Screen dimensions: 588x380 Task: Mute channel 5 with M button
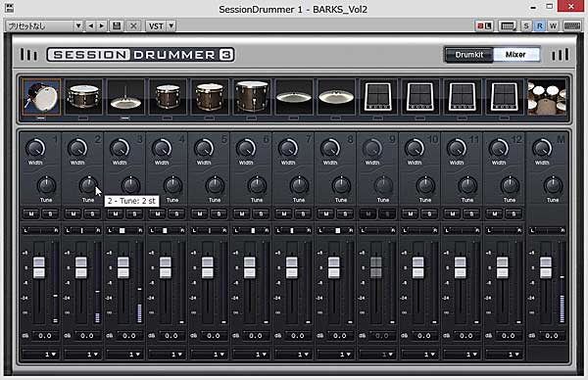tap(200, 214)
